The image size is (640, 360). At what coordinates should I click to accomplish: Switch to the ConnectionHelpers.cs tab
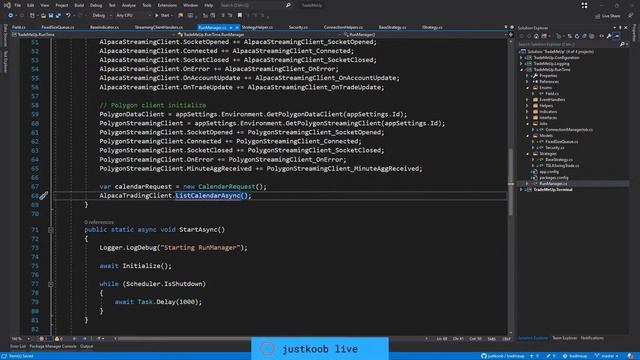coord(343,27)
